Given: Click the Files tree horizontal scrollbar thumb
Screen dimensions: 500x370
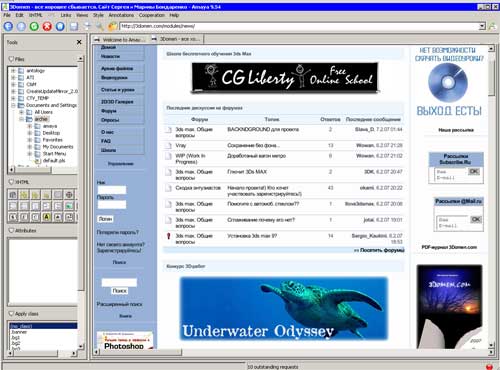Looking at the screenshot, I should (x=33, y=170).
